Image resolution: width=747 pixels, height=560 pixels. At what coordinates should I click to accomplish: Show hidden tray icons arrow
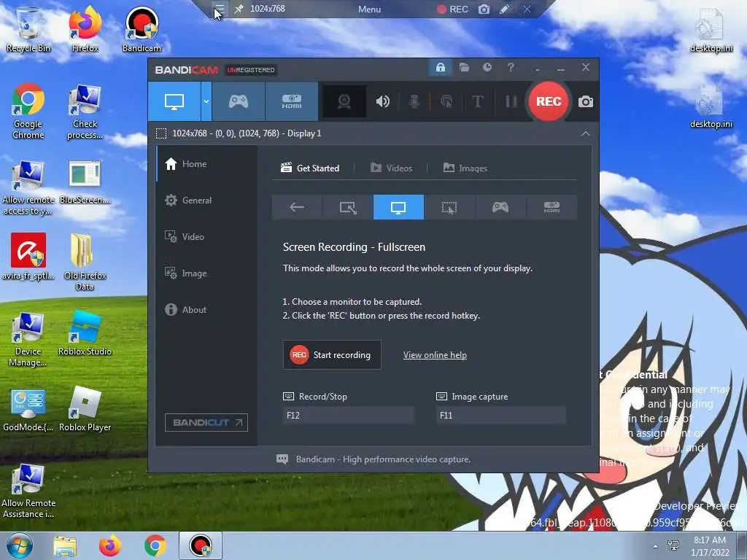(x=656, y=546)
